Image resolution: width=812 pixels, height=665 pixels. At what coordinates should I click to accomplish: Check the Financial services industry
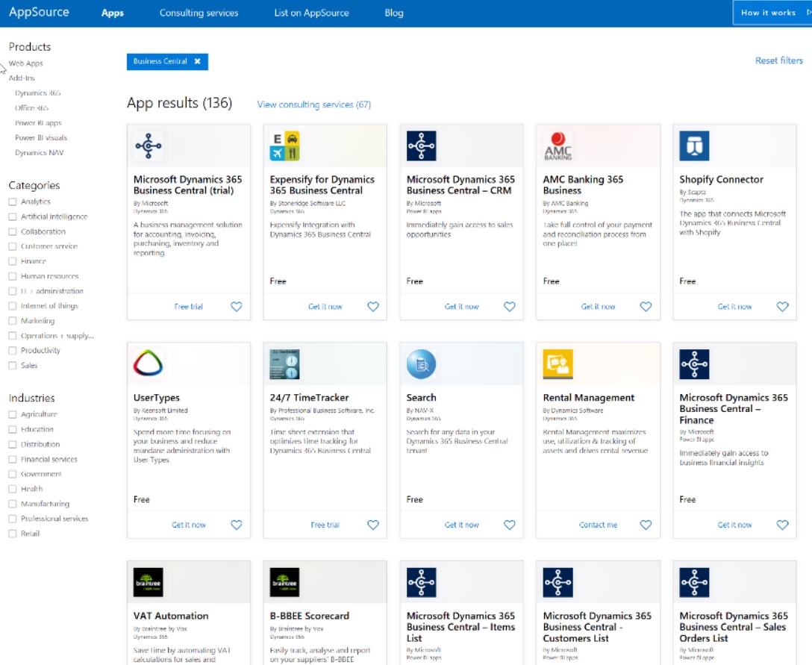pos(13,460)
